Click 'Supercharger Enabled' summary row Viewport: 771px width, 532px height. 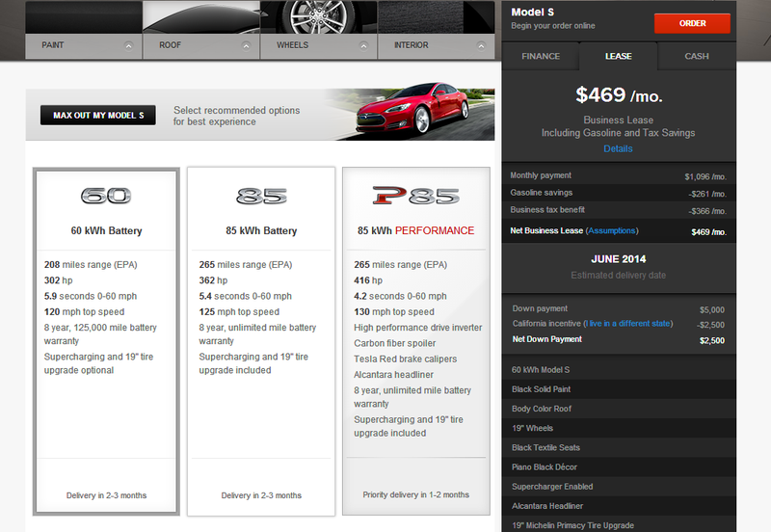point(619,487)
